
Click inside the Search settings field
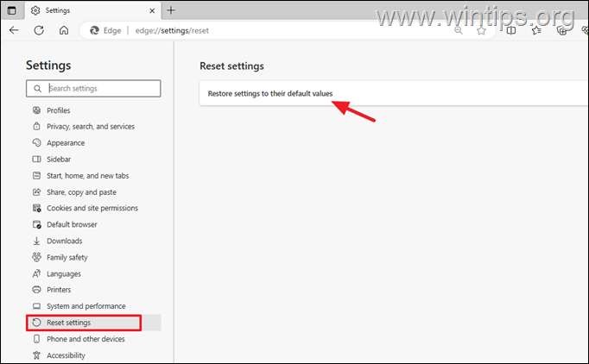pyautogui.click(x=93, y=88)
